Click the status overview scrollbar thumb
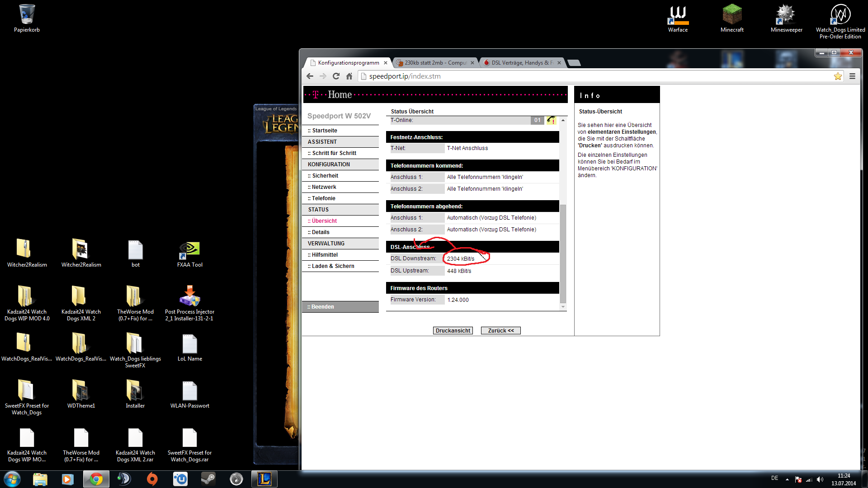This screenshot has width=868, height=488. point(563,253)
